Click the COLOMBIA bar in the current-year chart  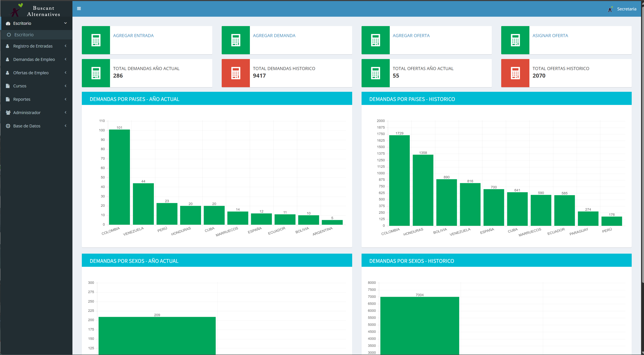pos(119,177)
